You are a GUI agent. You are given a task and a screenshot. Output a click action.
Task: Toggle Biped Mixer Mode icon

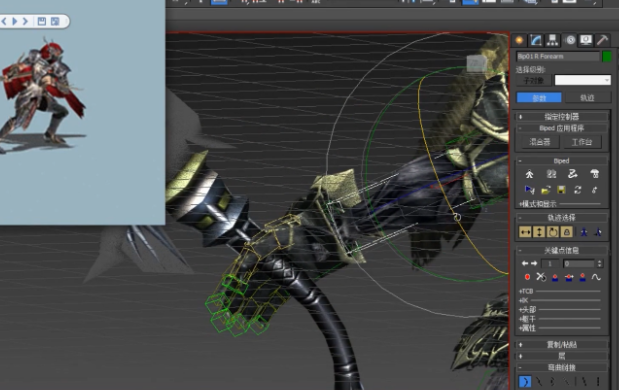tap(594, 174)
